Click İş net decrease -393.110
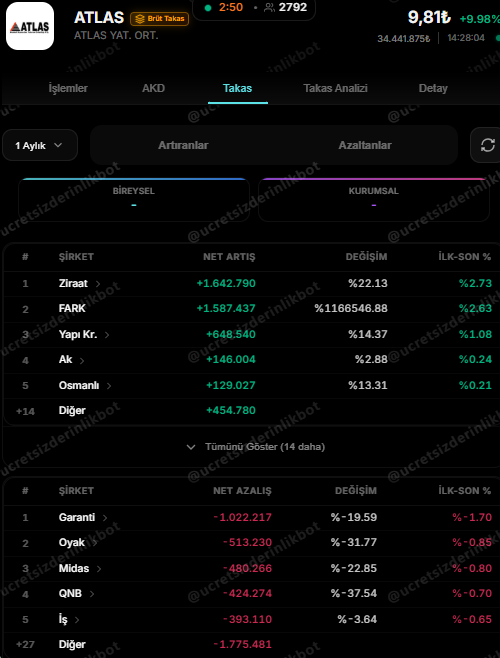 (x=247, y=619)
